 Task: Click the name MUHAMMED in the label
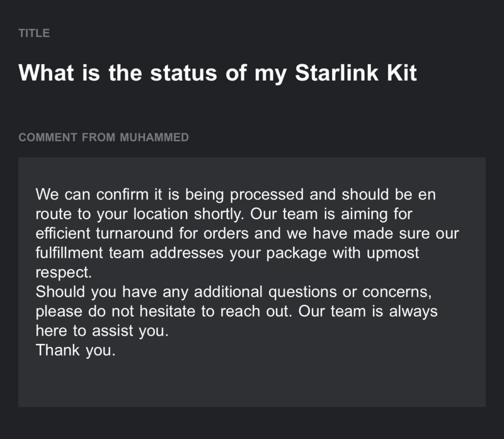point(154,137)
